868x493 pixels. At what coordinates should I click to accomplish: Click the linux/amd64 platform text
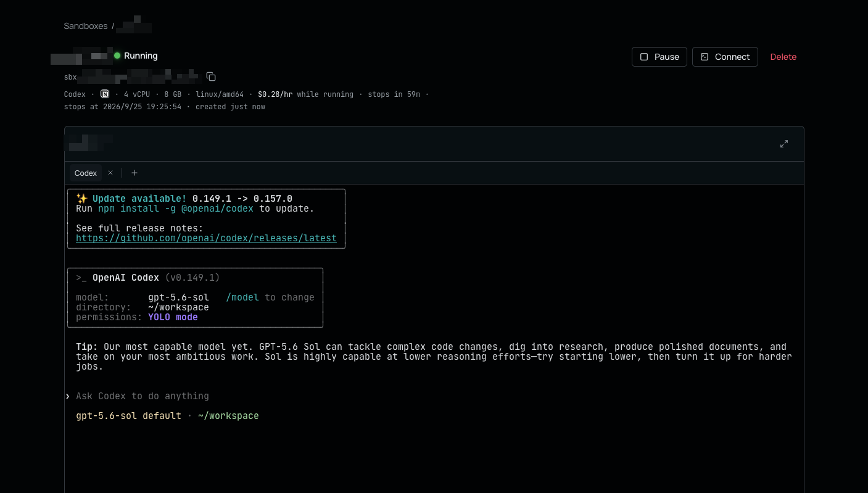(220, 94)
